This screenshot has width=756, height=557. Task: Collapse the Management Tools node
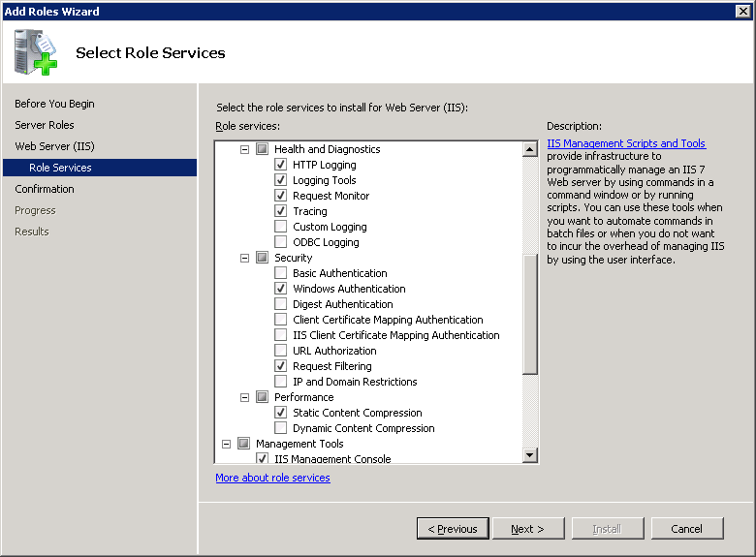pos(227,444)
